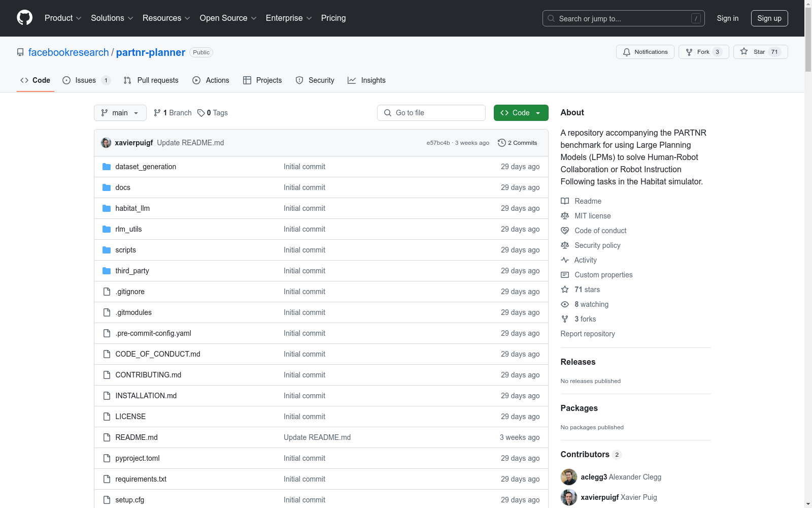
Task: Click the Sign up button
Action: [769, 18]
